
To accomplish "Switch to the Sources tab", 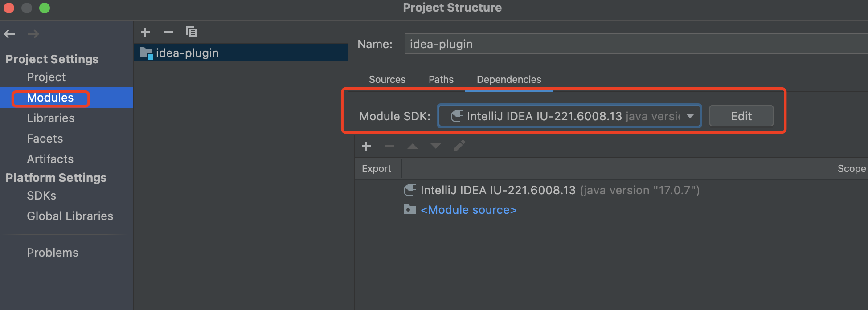I will (x=387, y=80).
